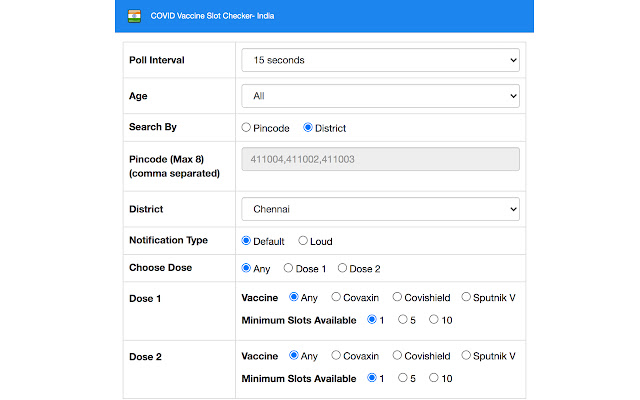Select Dose 1 under Choose Dose

(289, 268)
